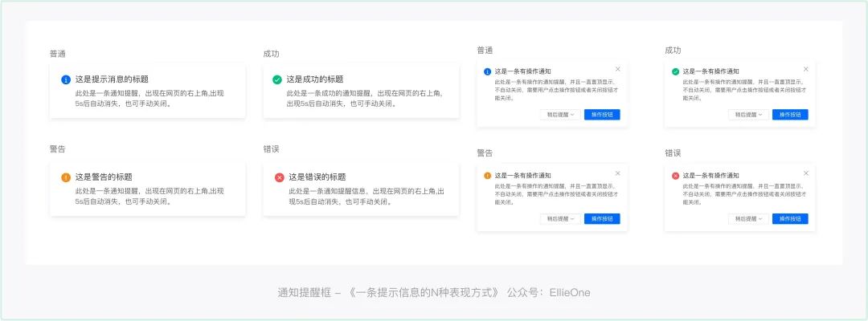868x321 pixels.
Task: Open the 稍后提醒 dropdown in the 普通 action notification
Action: [560, 115]
